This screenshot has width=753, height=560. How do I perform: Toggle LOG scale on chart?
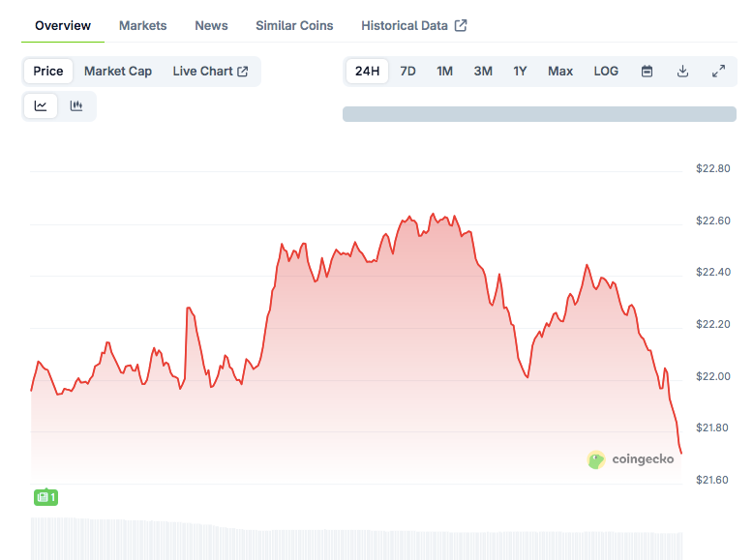pos(606,72)
